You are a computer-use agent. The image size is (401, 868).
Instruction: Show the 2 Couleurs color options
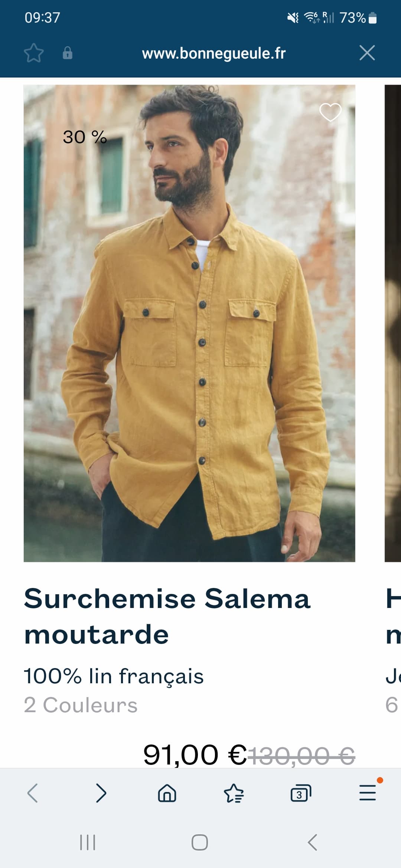81,705
